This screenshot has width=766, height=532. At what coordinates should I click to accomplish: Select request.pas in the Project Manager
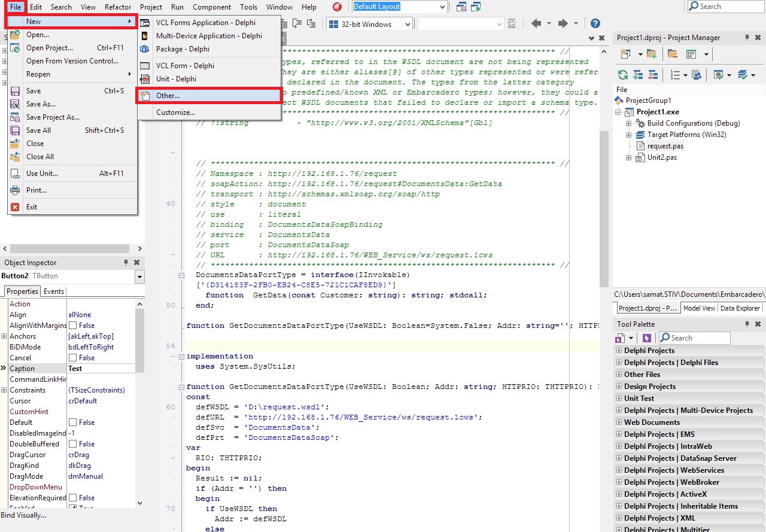[x=665, y=146]
